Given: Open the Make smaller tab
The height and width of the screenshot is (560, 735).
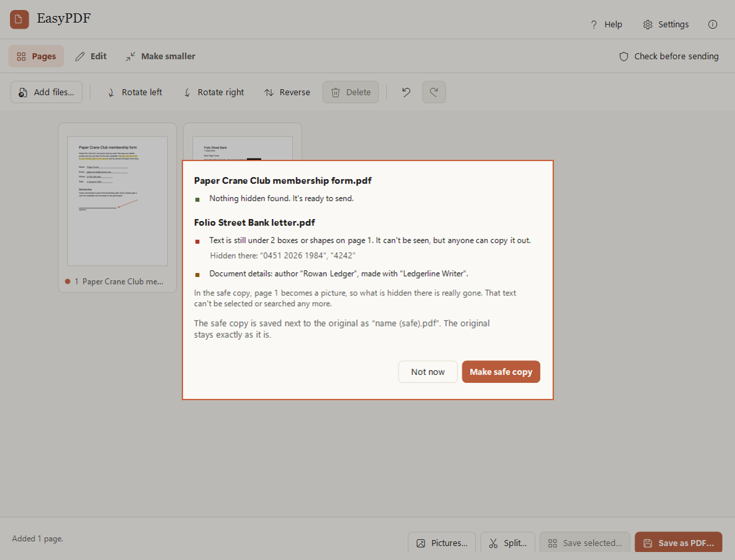Looking at the screenshot, I should click(160, 57).
